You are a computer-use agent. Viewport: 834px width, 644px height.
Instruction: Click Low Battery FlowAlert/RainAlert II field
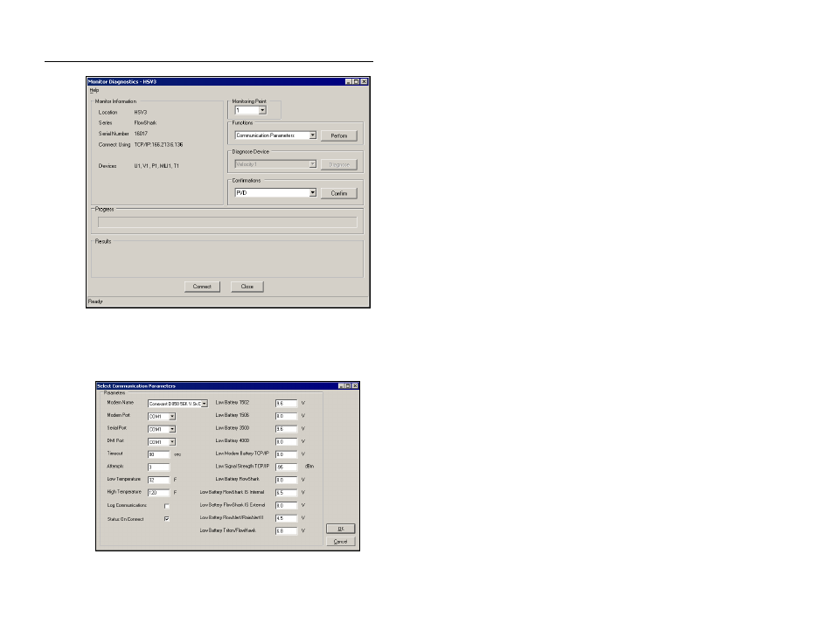[286, 518]
